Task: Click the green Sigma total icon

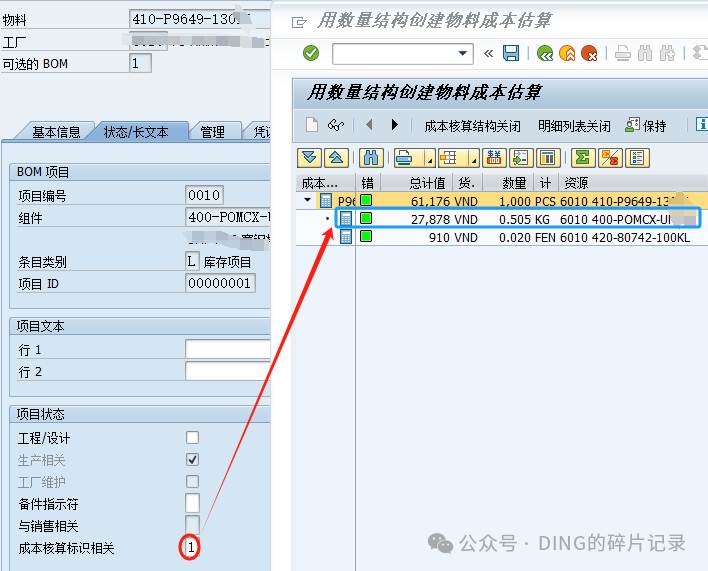Action: click(x=583, y=158)
